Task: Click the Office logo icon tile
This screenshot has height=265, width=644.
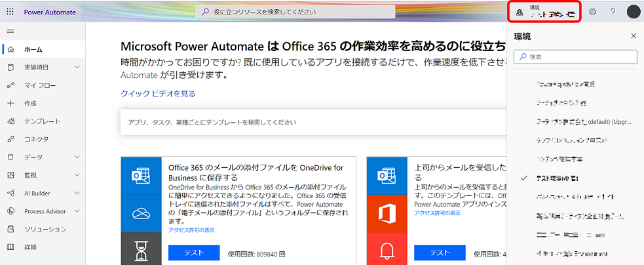Action: 387,214
